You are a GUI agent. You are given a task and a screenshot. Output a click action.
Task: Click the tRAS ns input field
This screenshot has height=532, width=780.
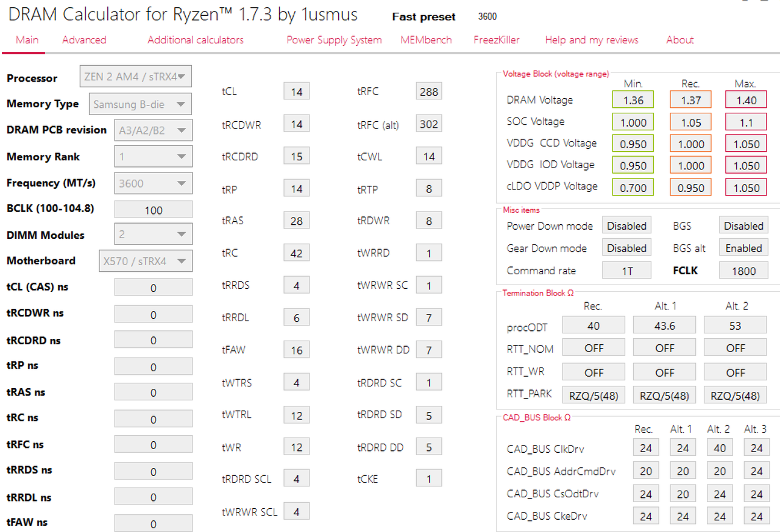point(154,392)
